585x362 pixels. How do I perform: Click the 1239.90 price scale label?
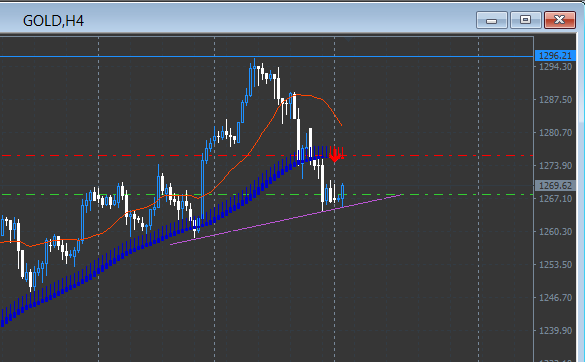(x=555, y=331)
